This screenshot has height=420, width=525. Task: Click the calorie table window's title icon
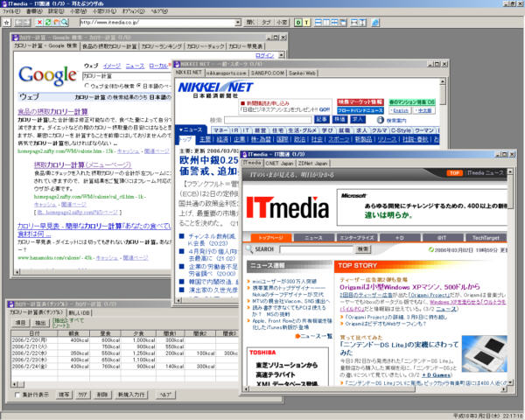[10, 304]
